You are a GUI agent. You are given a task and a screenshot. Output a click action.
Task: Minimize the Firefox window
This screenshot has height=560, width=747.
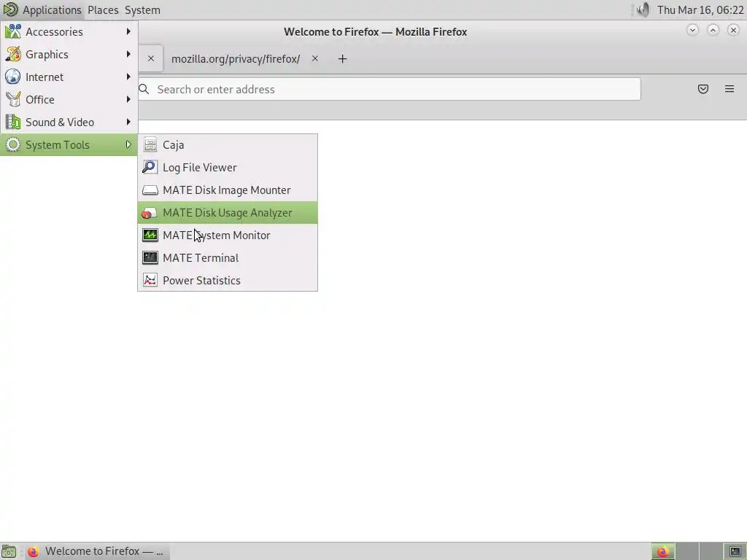692,31
